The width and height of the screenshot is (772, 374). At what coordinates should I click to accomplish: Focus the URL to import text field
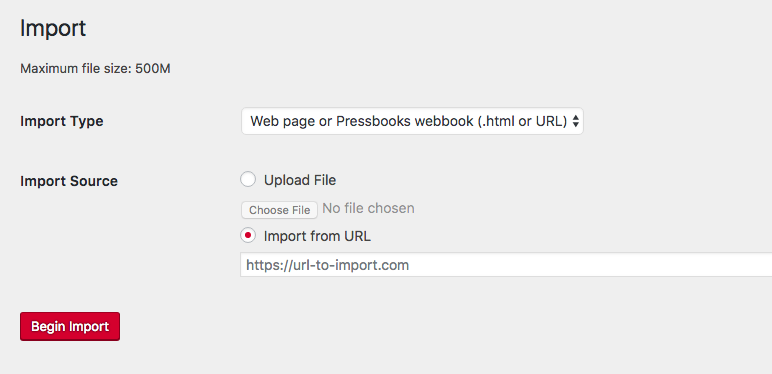506,265
